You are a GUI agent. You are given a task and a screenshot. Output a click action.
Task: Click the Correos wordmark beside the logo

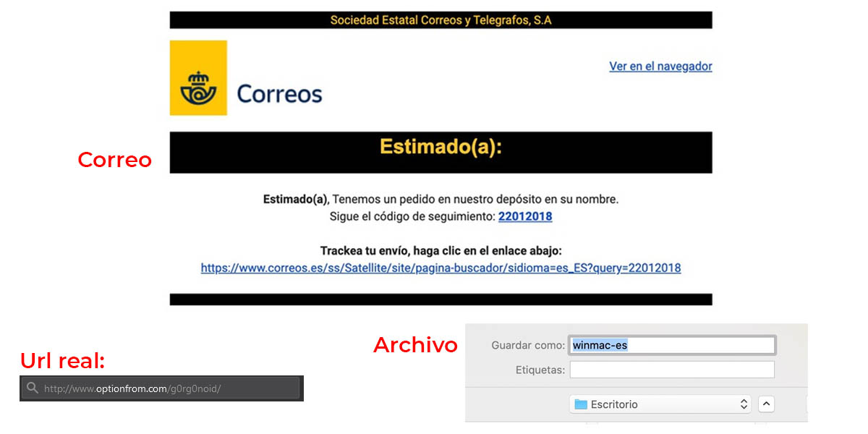[278, 93]
